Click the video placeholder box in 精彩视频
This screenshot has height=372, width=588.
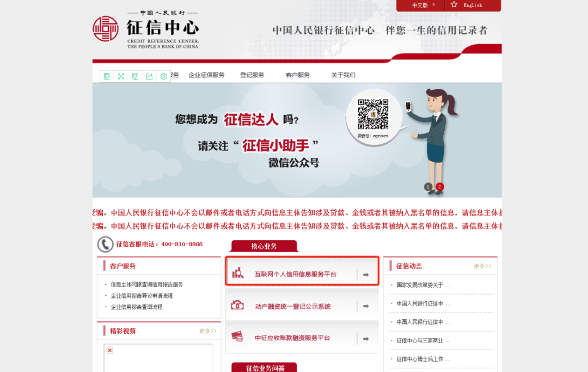158,358
